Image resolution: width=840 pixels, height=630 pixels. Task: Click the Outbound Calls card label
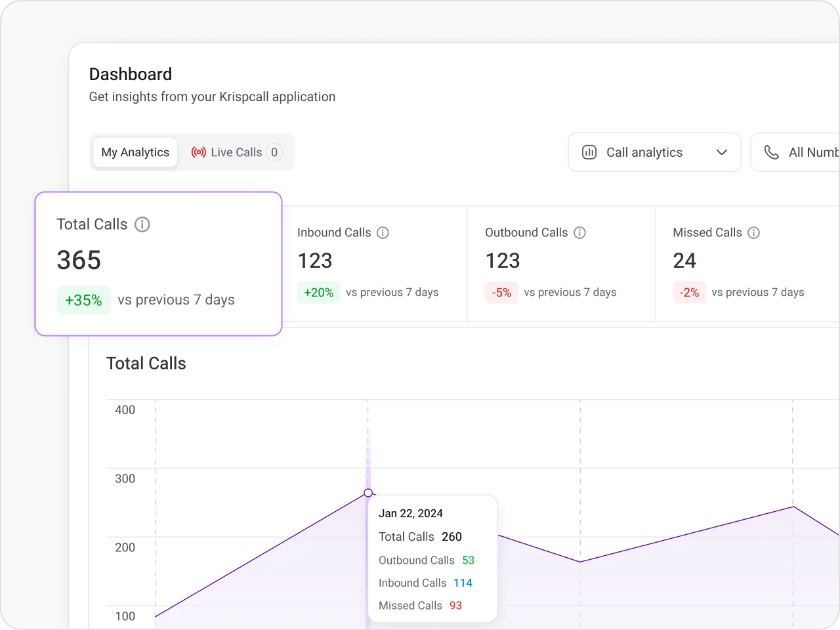(526, 233)
